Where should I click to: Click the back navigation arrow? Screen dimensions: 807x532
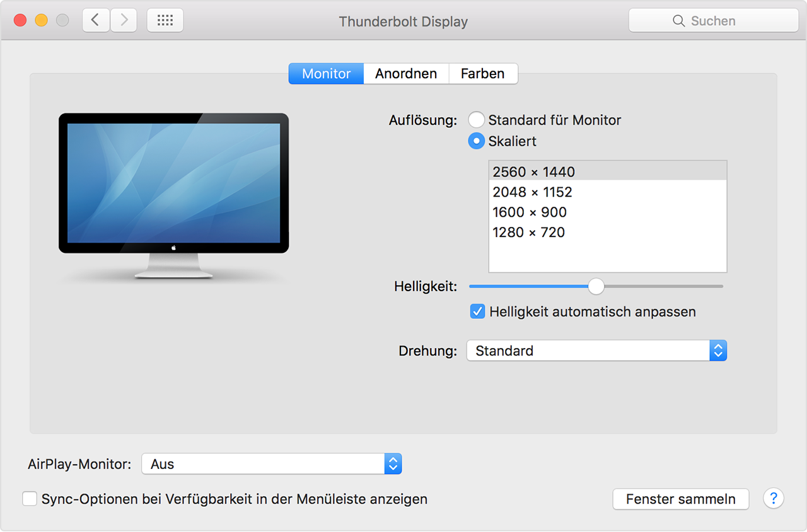[x=96, y=20]
